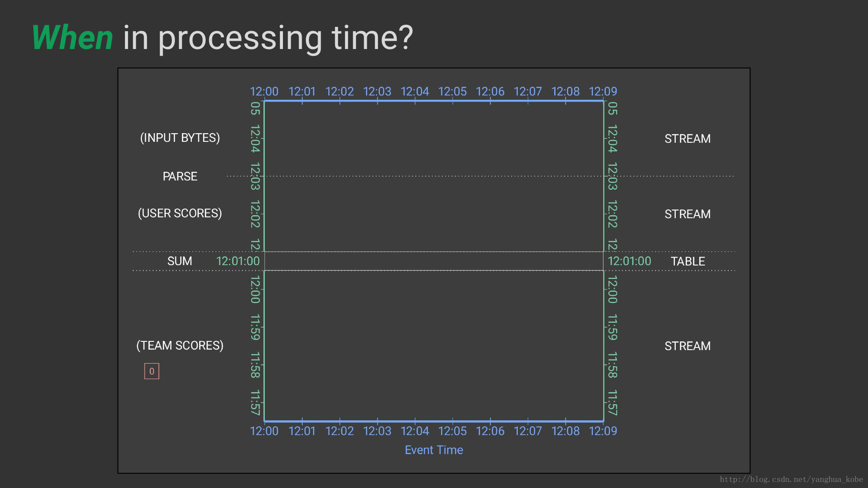
Task: Click the STREAM label in the INPUT BYTES row
Action: coord(687,139)
